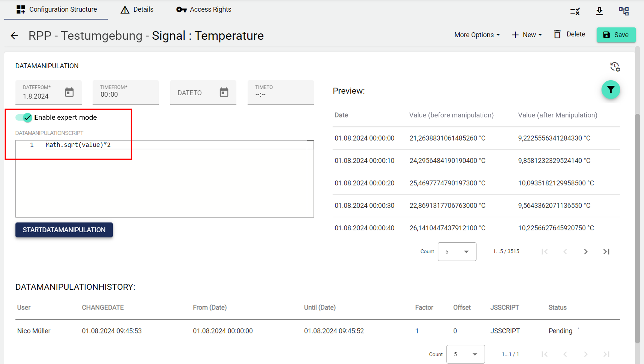This screenshot has width=644, height=364.
Task: Open the DATEFROM calendar picker icon
Action: pyautogui.click(x=69, y=92)
